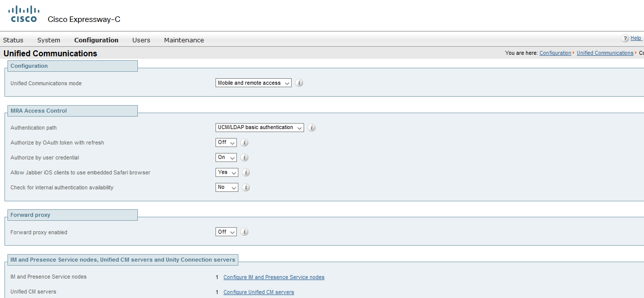The width and height of the screenshot is (644, 298).
Task: Click the Authorize by user credential label
Action: pyautogui.click(x=45, y=157)
